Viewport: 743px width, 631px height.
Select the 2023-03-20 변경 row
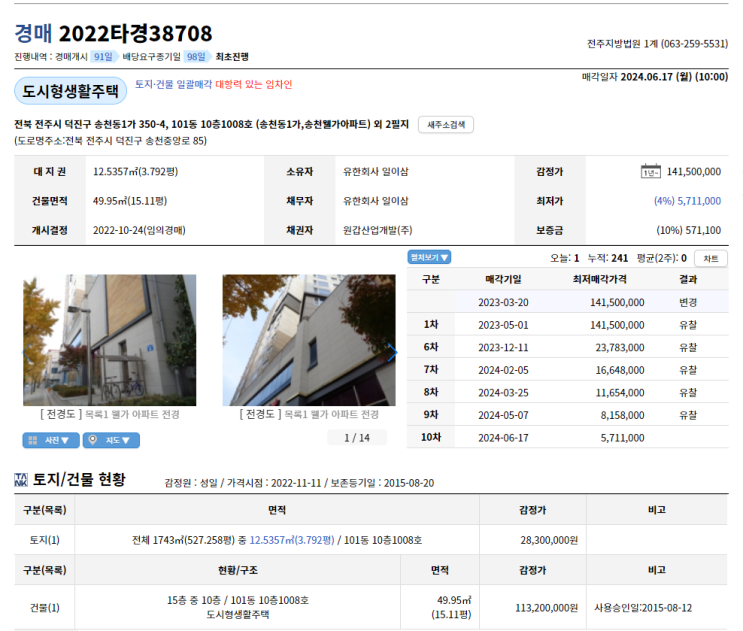pyautogui.click(x=568, y=302)
